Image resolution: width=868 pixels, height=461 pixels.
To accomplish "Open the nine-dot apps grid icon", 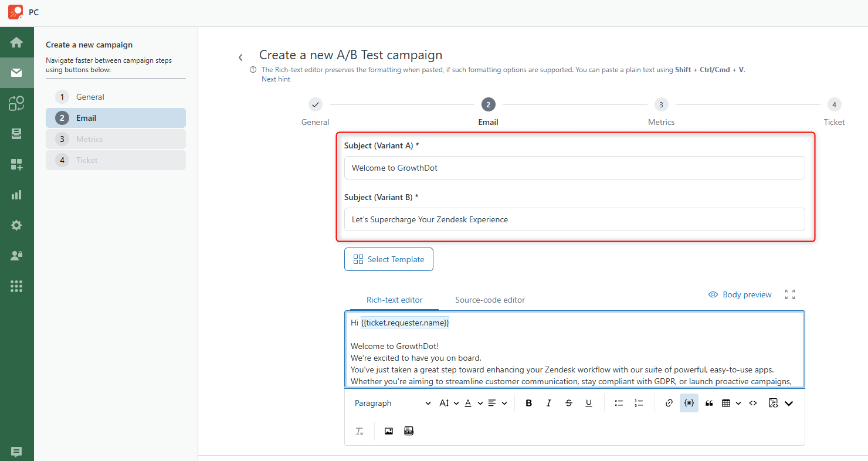I will 16,286.
